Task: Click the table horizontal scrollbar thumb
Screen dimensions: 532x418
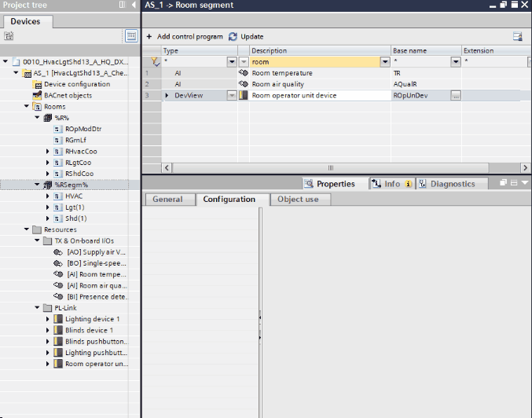Action: 331,167
